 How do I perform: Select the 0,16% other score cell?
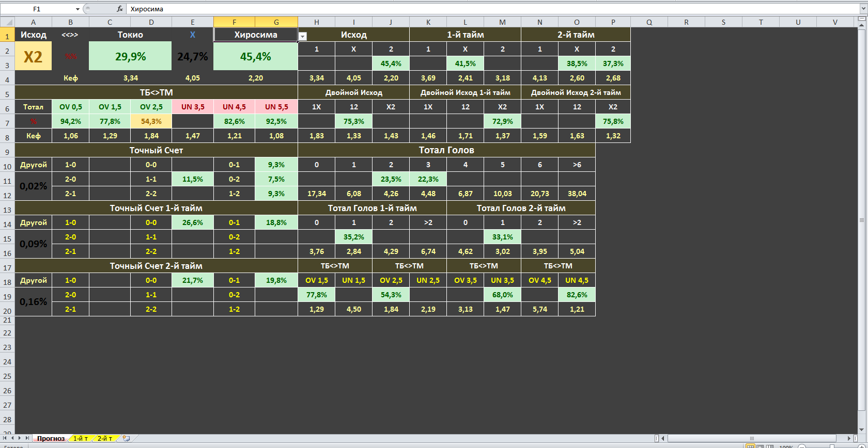pyautogui.click(x=34, y=302)
